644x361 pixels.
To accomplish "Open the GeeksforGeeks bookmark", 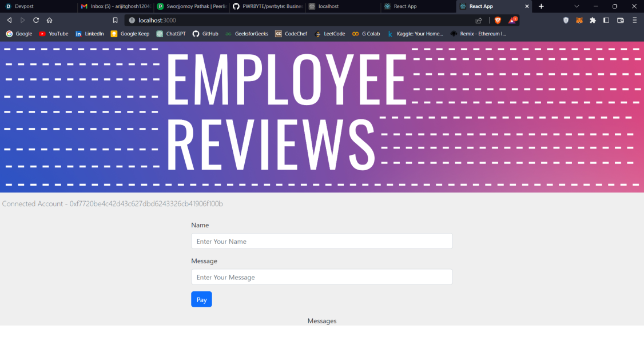I will tap(247, 34).
